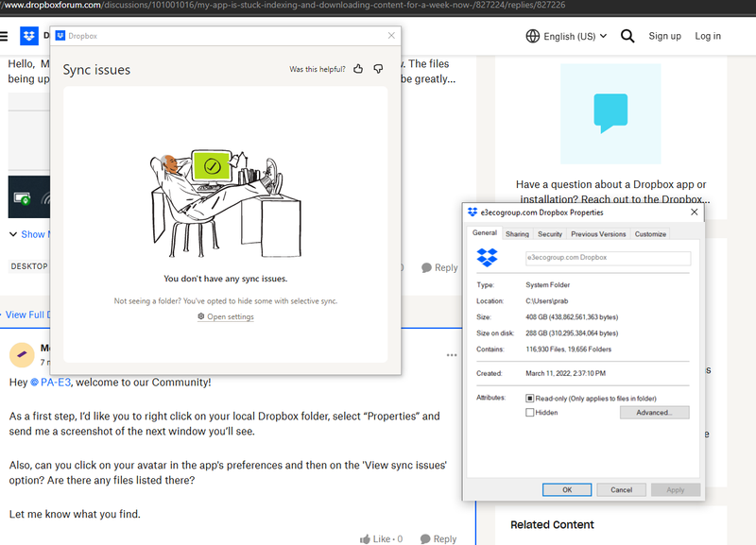The image size is (756, 545).
Task: Enable the Hidden attribute checkbox
Action: click(x=530, y=413)
